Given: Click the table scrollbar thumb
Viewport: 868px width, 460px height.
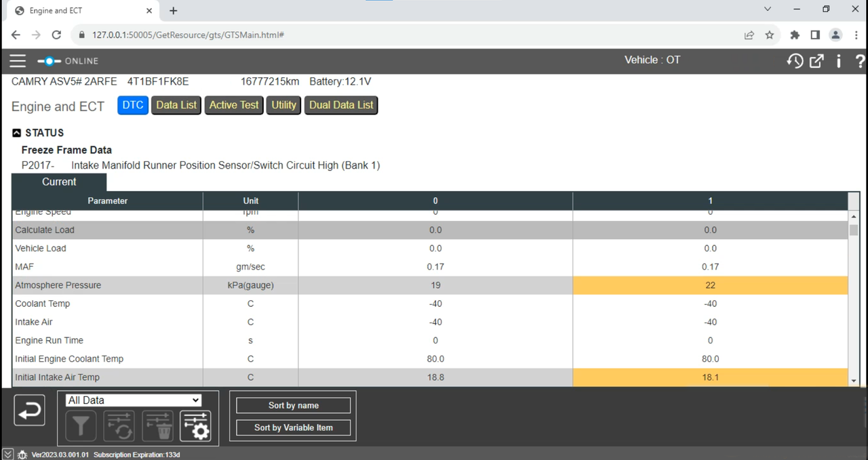Looking at the screenshot, I should pos(854,230).
